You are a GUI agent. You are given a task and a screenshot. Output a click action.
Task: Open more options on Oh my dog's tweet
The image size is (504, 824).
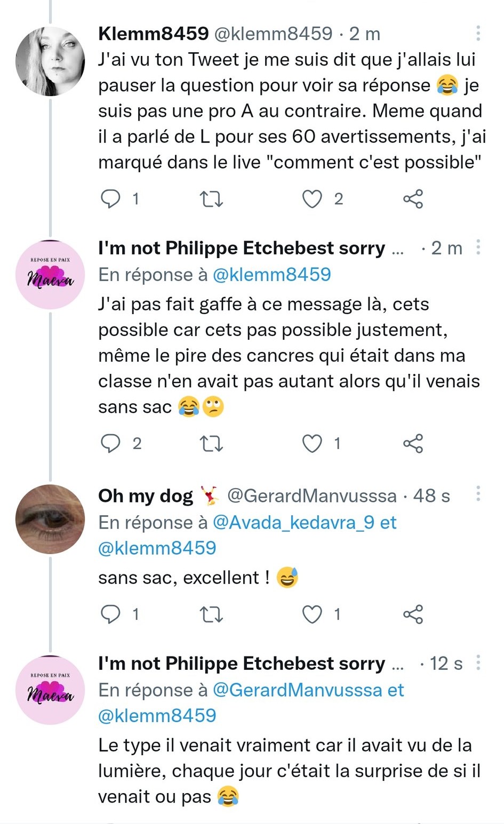tap(478, 494)
